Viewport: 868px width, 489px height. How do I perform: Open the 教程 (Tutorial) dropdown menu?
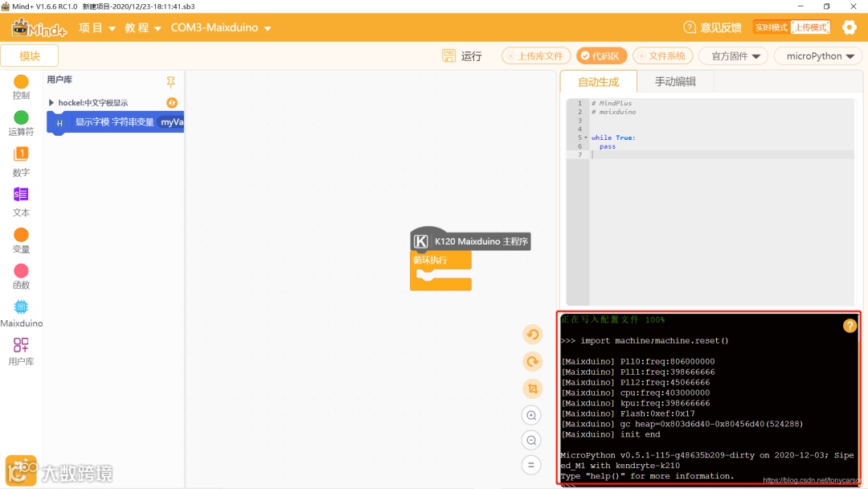pyautogui.click(x=143, y=27)
